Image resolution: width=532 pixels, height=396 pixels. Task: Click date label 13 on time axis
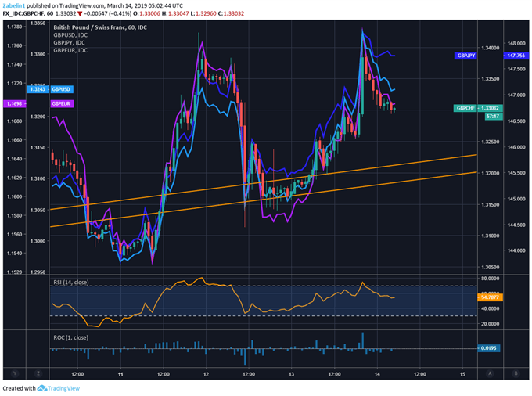pyautogui.click(x=292, y=374)
